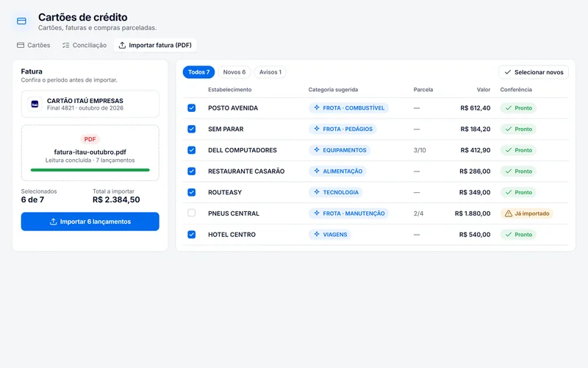Check the PNEUS CENTRAL checkbox
The width and height of the screenshot is (588, 368).
[x=192, y=213]
